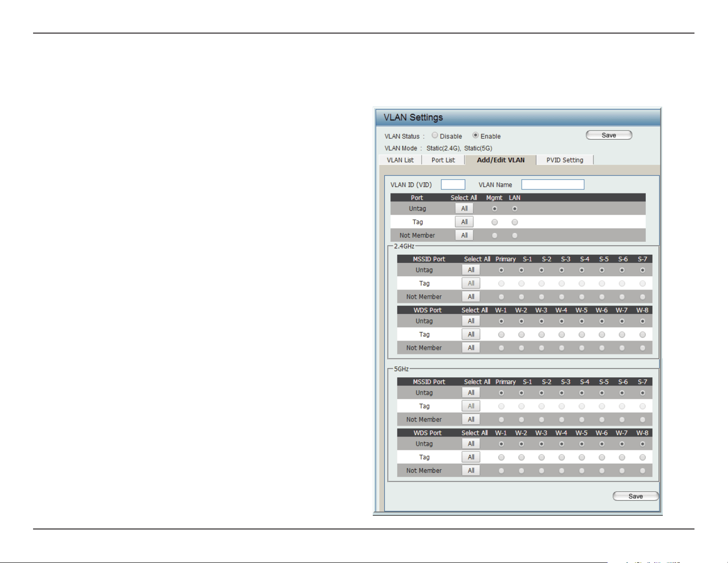
Task: Click All for 5GHz MSSID Untag row
Action: (471, 393)
